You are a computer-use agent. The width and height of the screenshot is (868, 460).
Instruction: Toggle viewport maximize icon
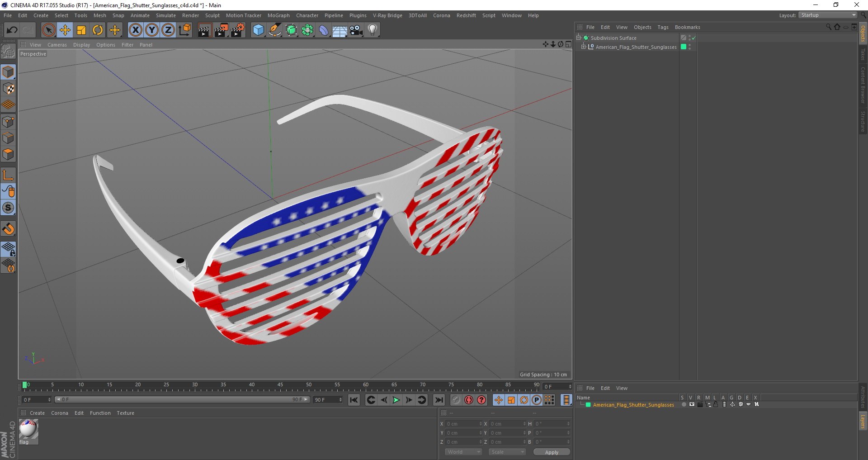(568, 44)
